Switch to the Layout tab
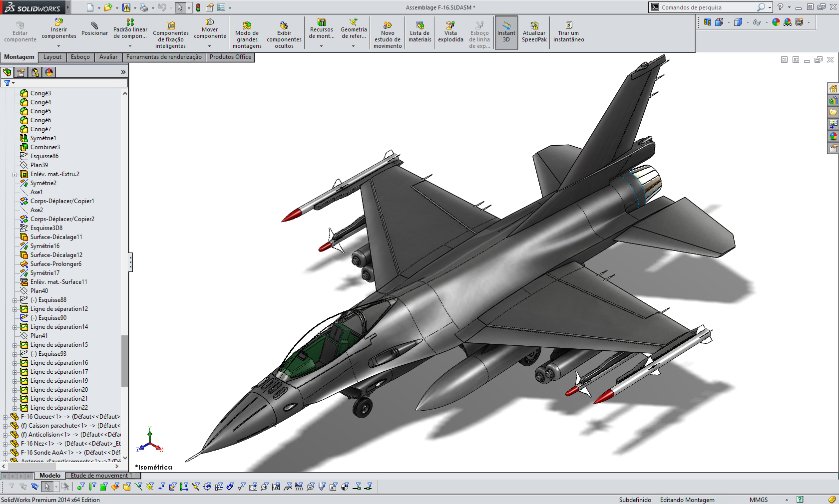This screenshot has height=504, width=839. [52, 57]
